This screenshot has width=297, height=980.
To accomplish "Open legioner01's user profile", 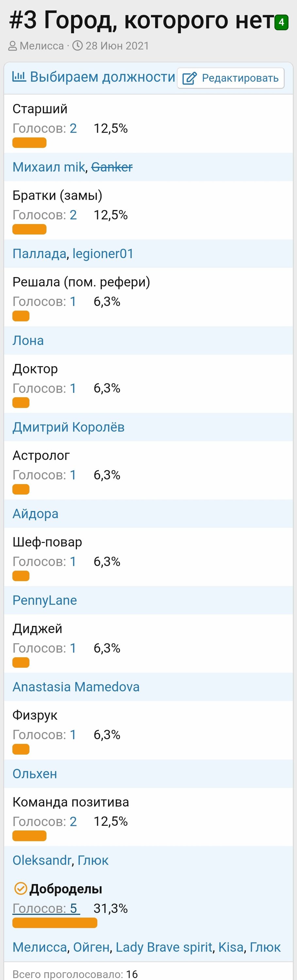I will point(103,254).
